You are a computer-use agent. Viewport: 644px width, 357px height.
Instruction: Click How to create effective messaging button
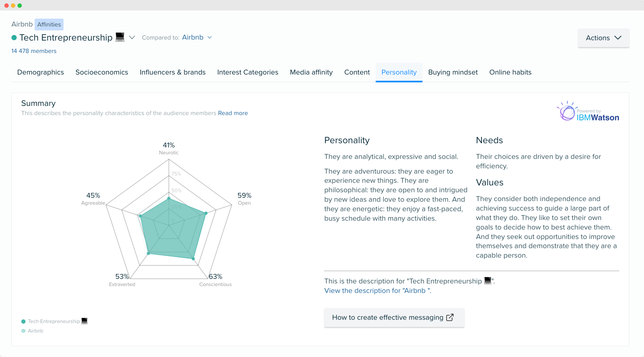pos(393,317)
